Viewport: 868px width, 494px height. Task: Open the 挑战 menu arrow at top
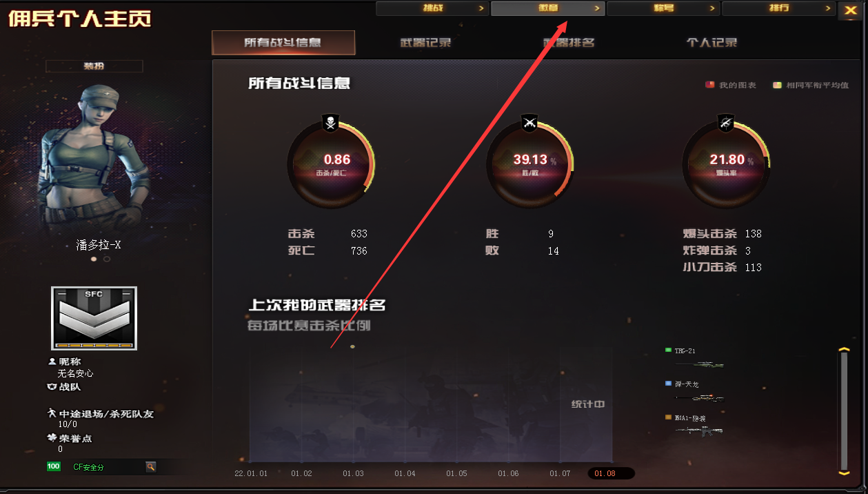click(x=481, y=8)
